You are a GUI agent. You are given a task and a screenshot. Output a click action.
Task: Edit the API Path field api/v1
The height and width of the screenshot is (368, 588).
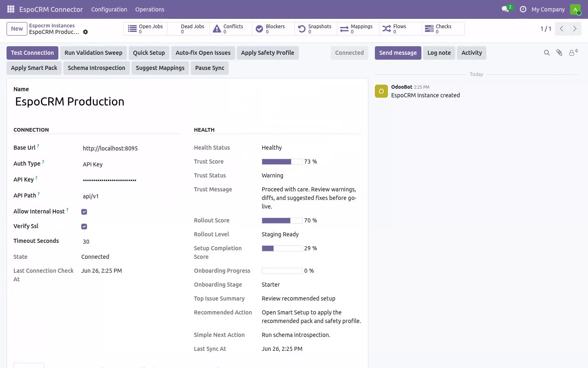(131, 196)
